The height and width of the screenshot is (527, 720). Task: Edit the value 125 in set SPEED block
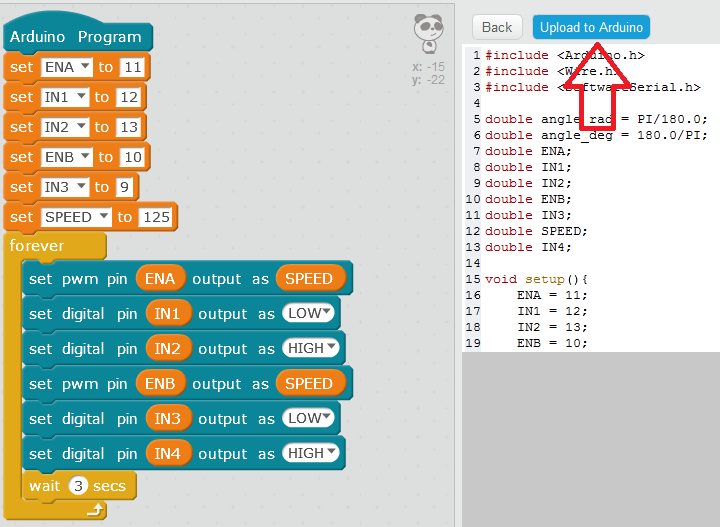coord(156,217)
